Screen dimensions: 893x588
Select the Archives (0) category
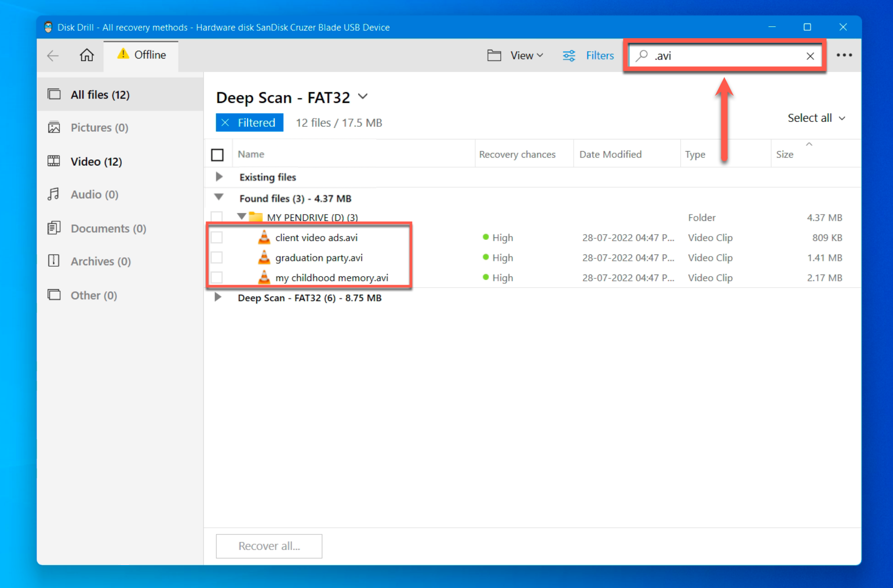pyautogui.click(x=120, y=261)
